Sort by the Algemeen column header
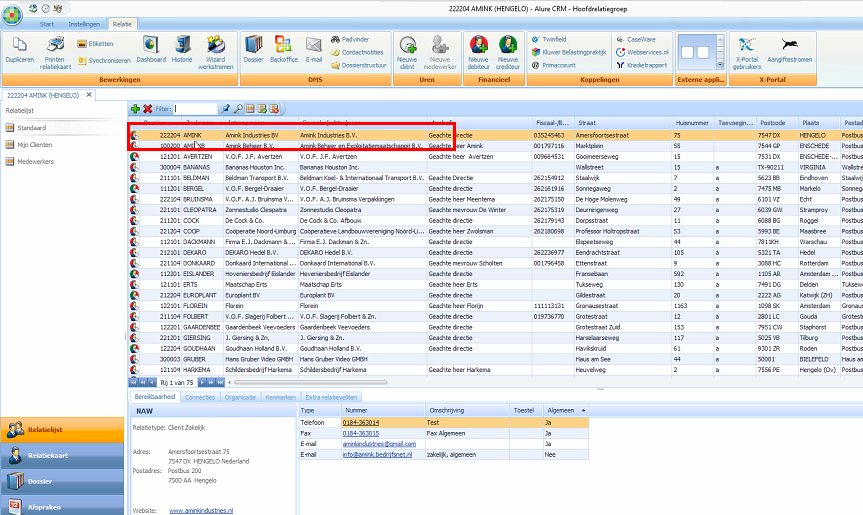The height and width of the screenshot is (515, 863). 565,410
